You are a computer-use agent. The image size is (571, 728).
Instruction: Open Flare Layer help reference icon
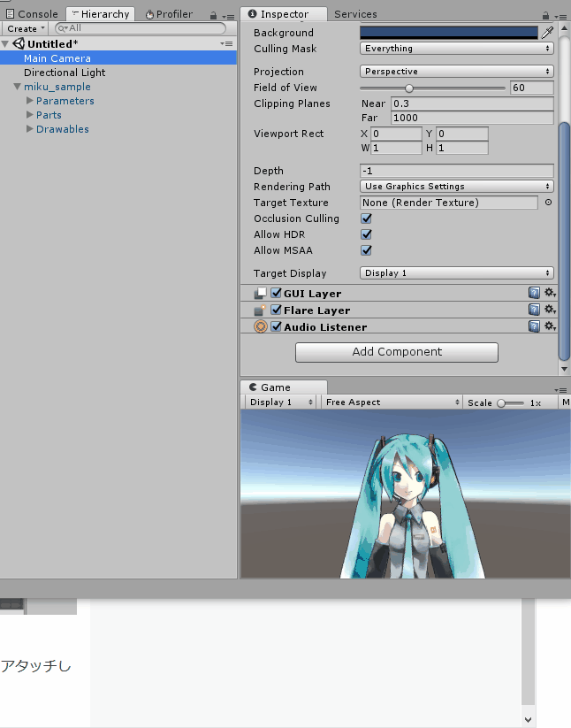[x=534, y=310]
